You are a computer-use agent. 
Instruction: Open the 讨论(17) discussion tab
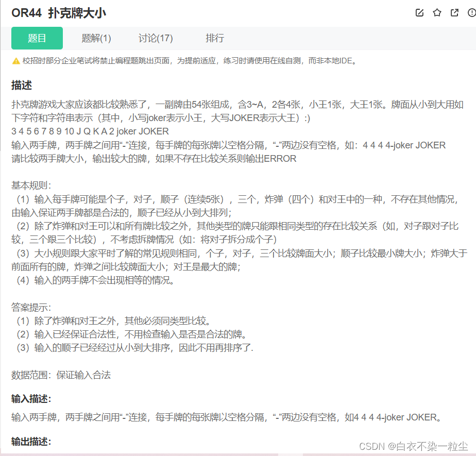(156, 38)
